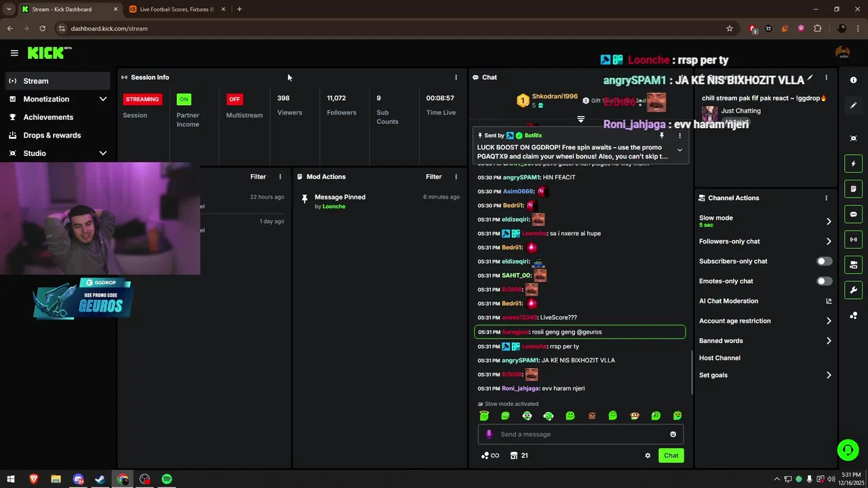868x488 pixels.
Task: Toggle Emotes-only chat switch
Action: pos(824,281)
